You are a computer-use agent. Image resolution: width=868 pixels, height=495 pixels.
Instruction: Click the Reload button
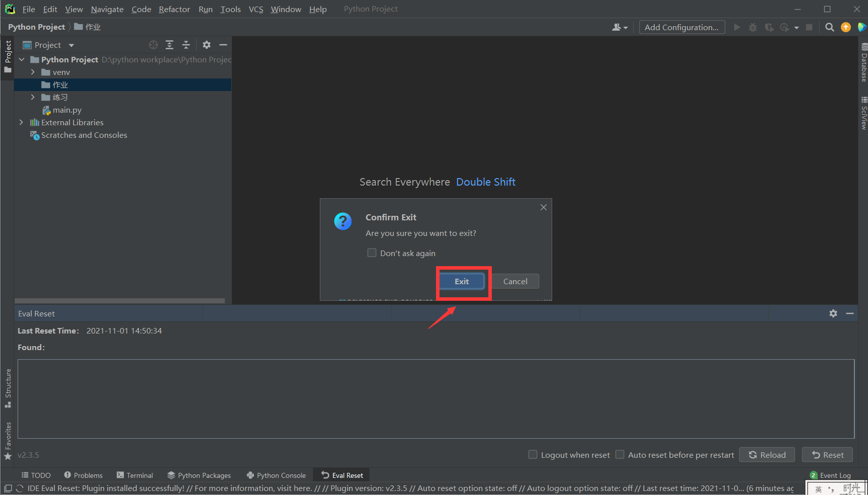(767, 455)
